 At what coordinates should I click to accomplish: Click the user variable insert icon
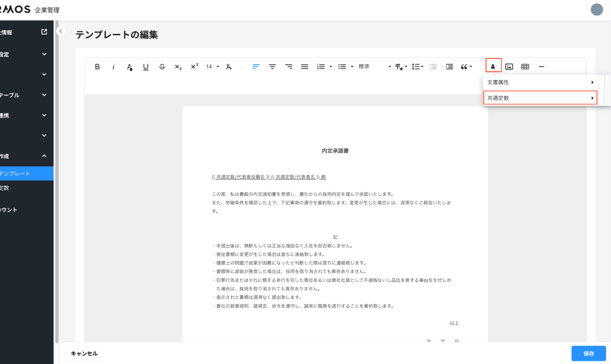tap(493, 67)
